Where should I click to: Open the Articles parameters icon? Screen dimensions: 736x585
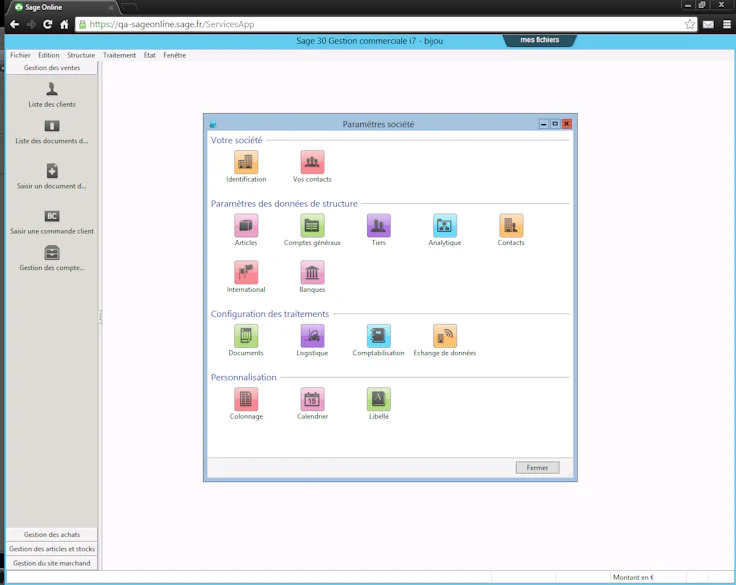[x=246, y=226]
